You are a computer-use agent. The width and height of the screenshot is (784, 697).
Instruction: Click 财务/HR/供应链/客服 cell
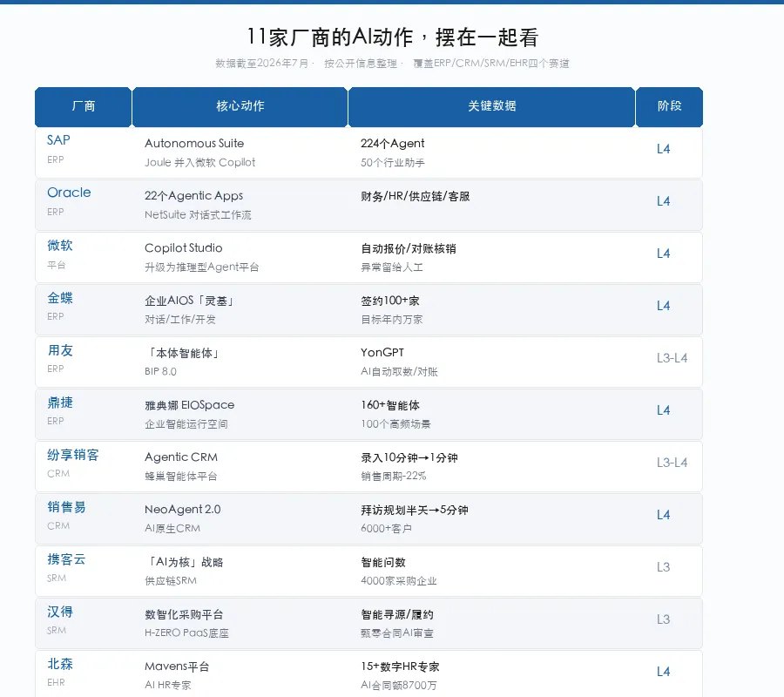pyautogui.click(x=415, y=197)
